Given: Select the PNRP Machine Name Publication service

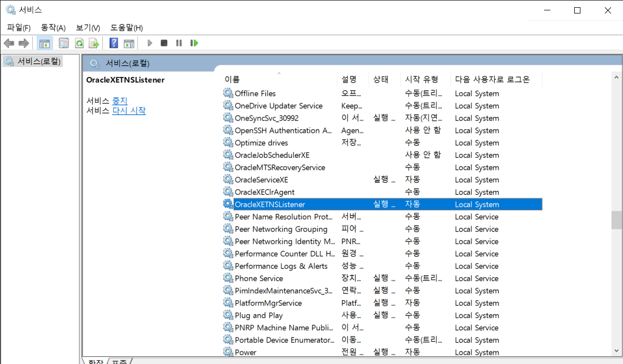Looking at the screenshot, I should [285, 328].
